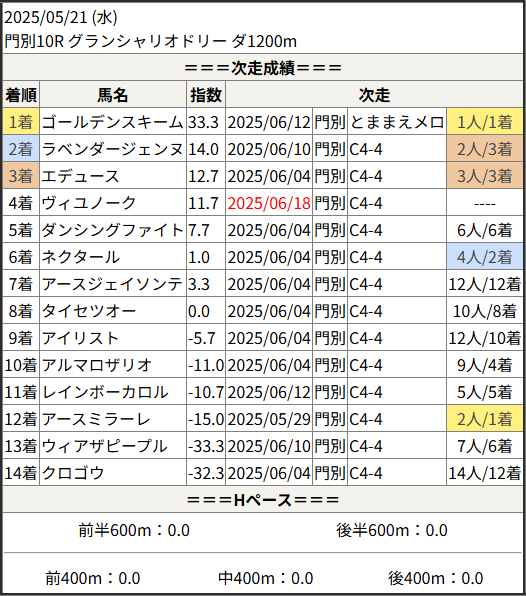Select the 4人/2着 blue result cell
The width and height of the screenshot is (526, 596).
(x=484, y=257)
